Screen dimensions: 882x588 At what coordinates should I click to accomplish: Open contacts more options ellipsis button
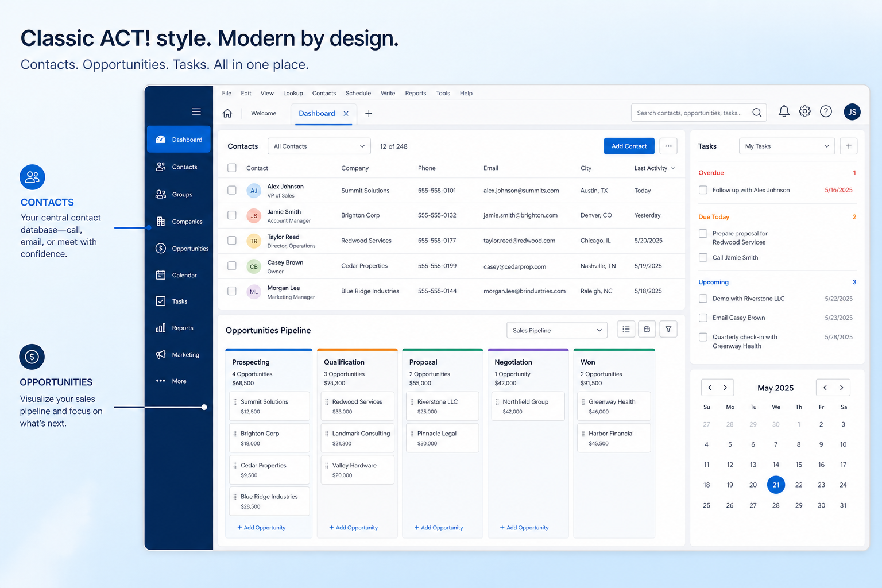668,146
